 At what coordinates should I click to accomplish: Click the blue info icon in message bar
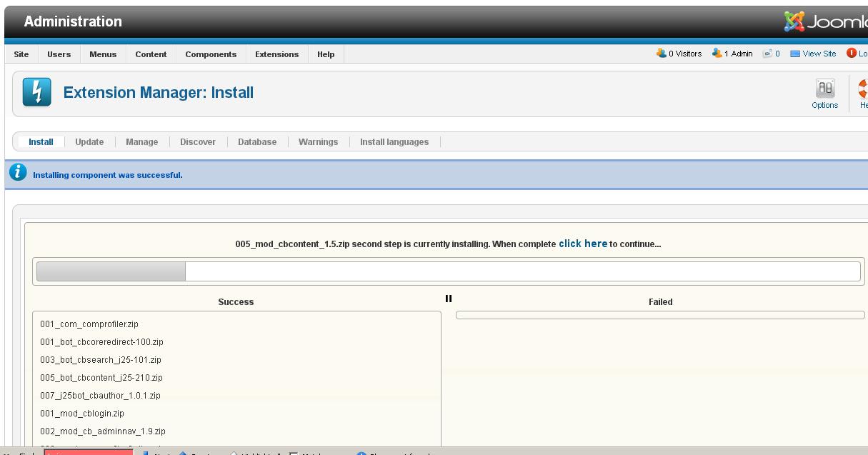pos(18,173)
